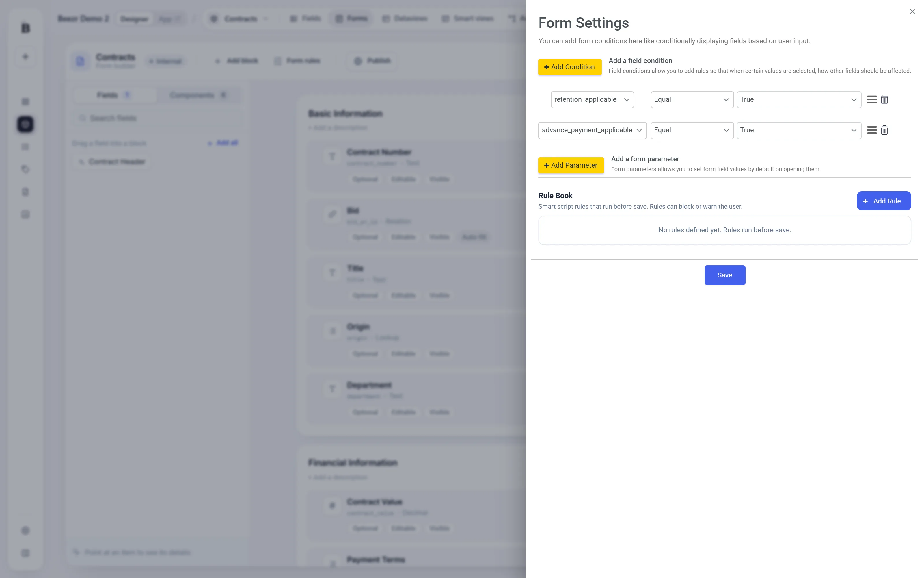Image resolution: width=924 pixels, height=578 pixels.
Task: Open the retention_applicable condition's hamburger menu
Action: tap(872, 99)
